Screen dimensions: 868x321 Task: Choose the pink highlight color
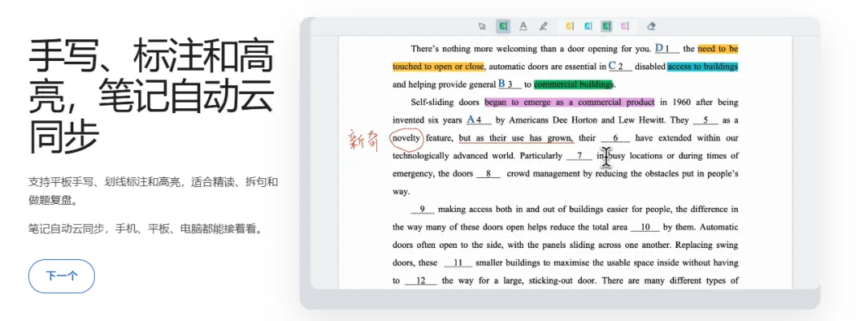pyautogui.click(x=624, y=26)
